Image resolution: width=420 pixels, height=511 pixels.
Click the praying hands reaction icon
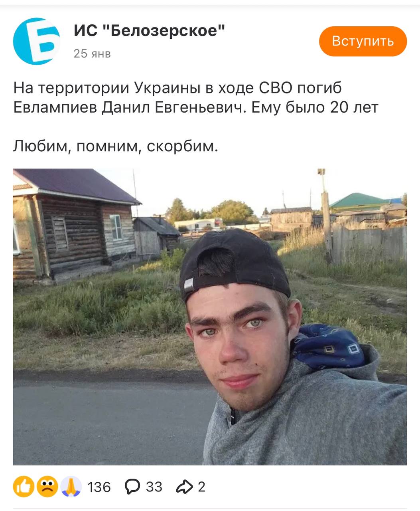pos(71,487)
